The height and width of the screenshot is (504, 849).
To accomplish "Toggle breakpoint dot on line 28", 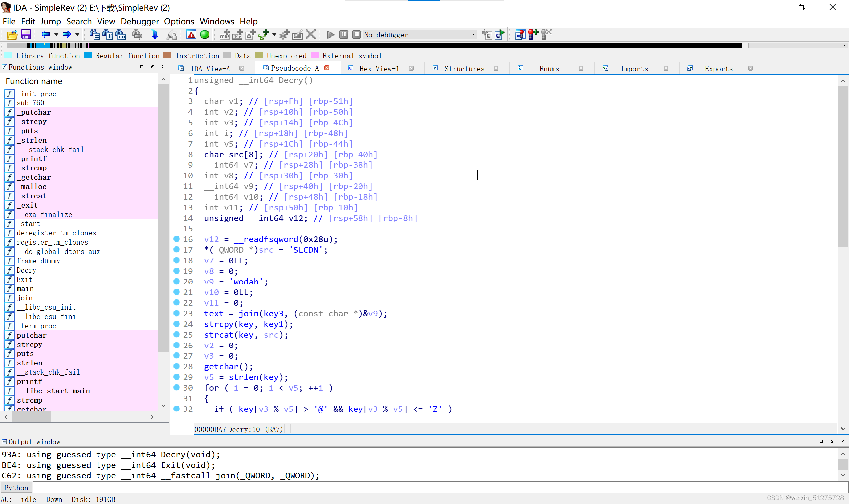I will pos(176,366).
